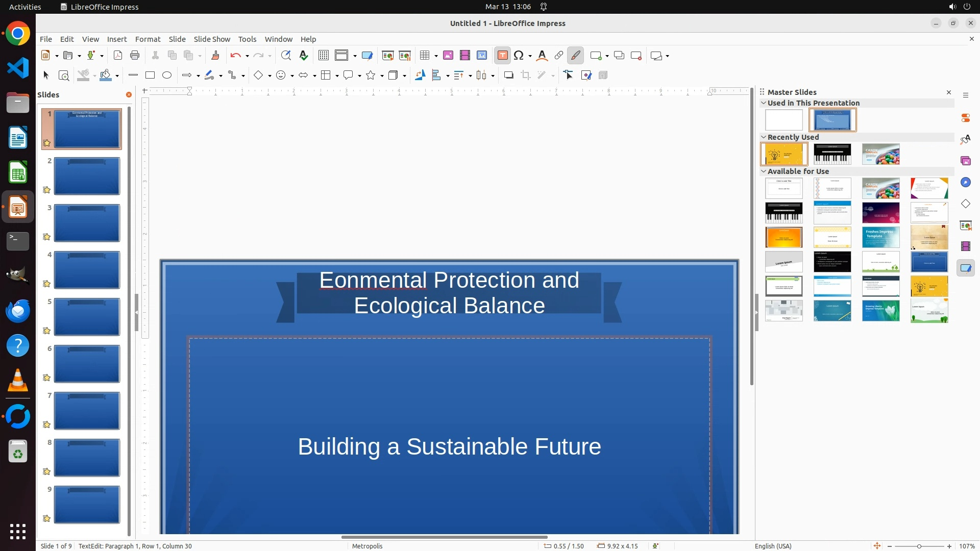The height and width of the screenshot is (551, 980).
Task: Collapse the Recently Used section
Action: point(764,137)
